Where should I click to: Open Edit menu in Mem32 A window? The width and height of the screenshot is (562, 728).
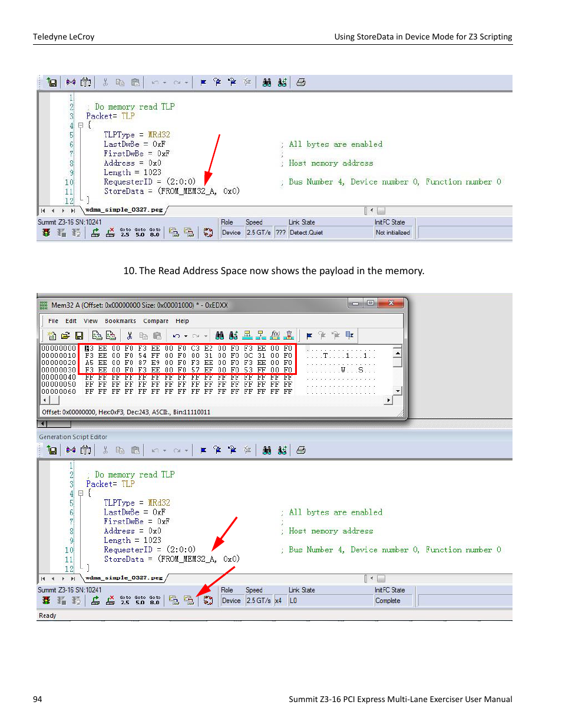(x=71, y=321)
